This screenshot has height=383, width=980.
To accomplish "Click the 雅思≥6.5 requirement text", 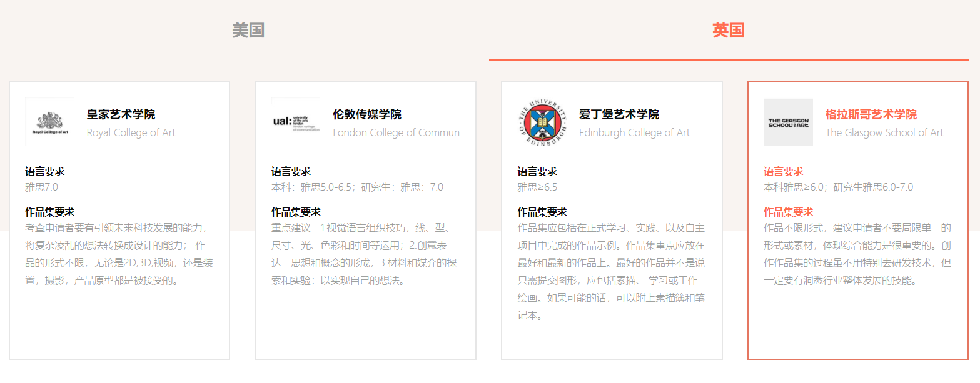I will pos(537,187).
